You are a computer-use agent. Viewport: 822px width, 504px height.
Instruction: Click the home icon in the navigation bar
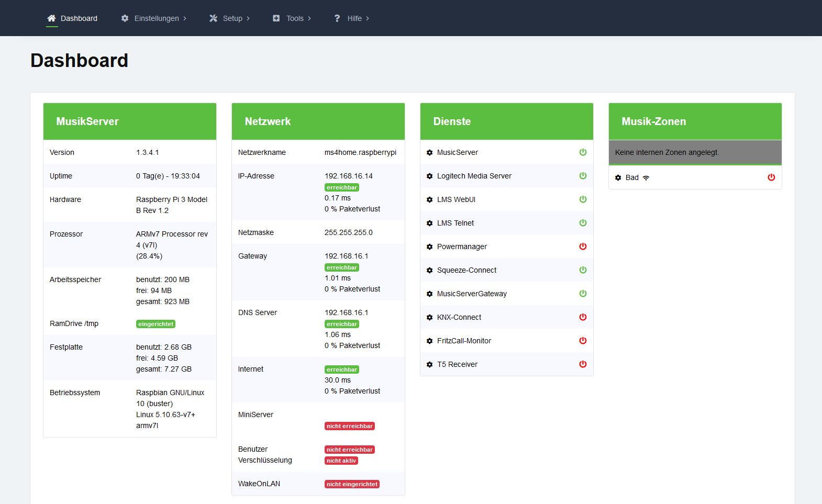point(51,18)
